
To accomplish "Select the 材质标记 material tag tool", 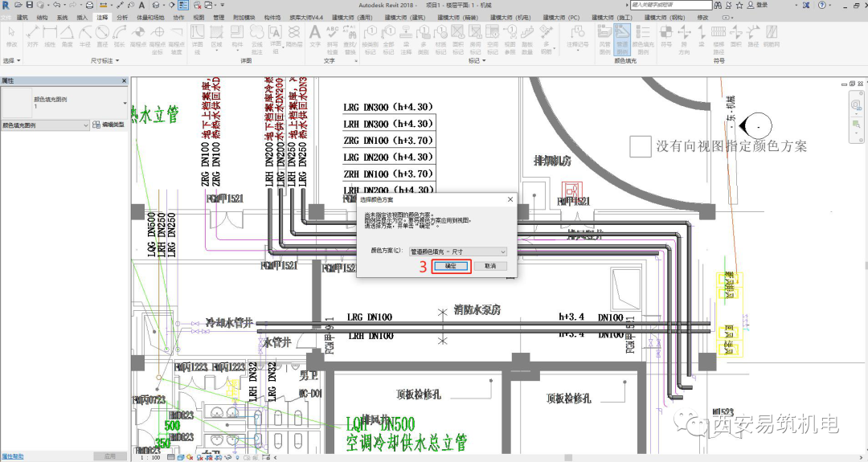I will coord(440,39).
